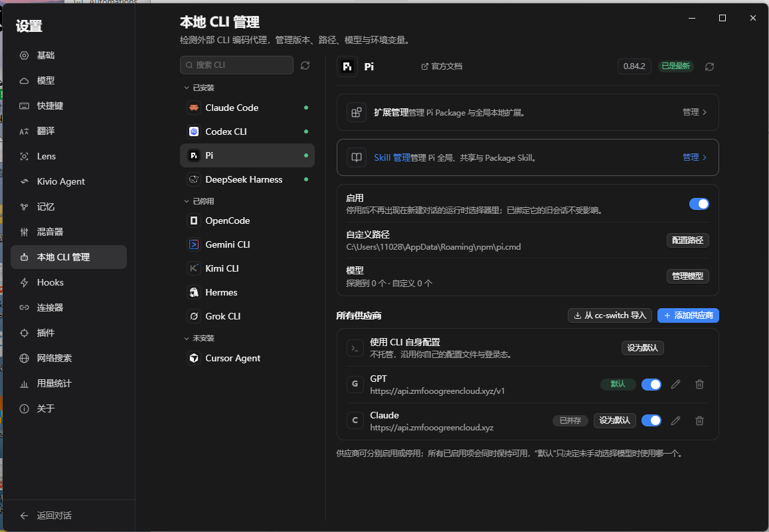Toggle the Claude provider switch
Screen dimensions: 769x532
coord(651,420)
